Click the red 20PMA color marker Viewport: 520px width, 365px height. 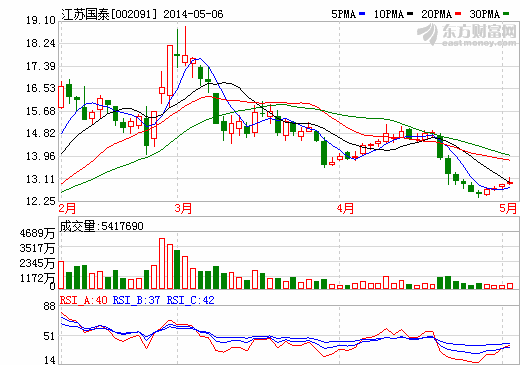[458, 14]
